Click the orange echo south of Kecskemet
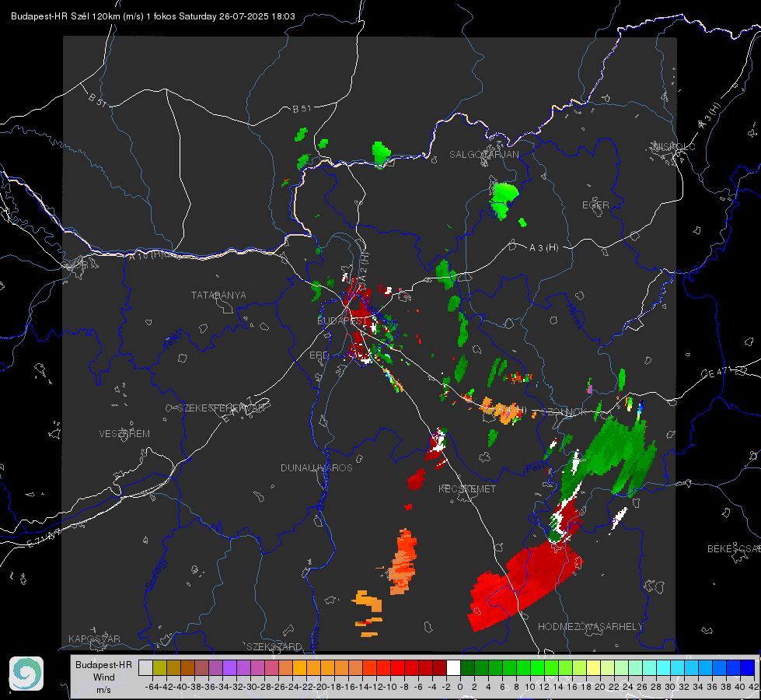 pyautogui.click(x=403, y=563)
